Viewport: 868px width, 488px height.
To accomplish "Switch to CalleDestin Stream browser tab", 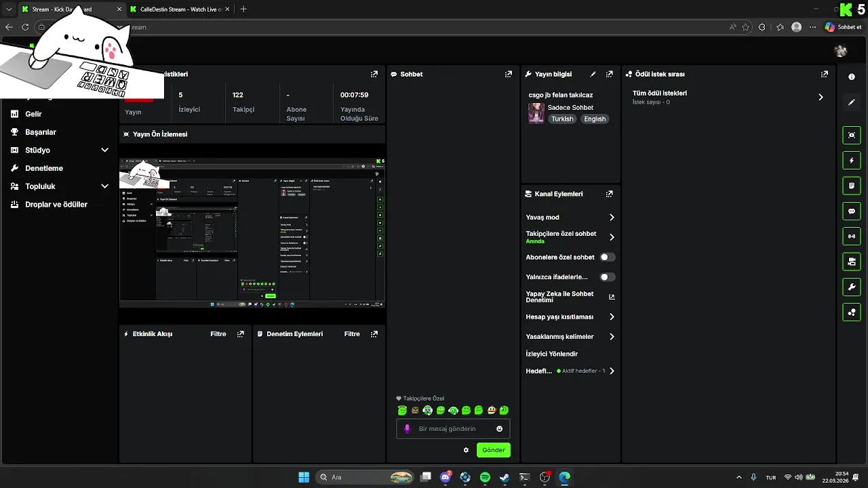I will point(180,9).
